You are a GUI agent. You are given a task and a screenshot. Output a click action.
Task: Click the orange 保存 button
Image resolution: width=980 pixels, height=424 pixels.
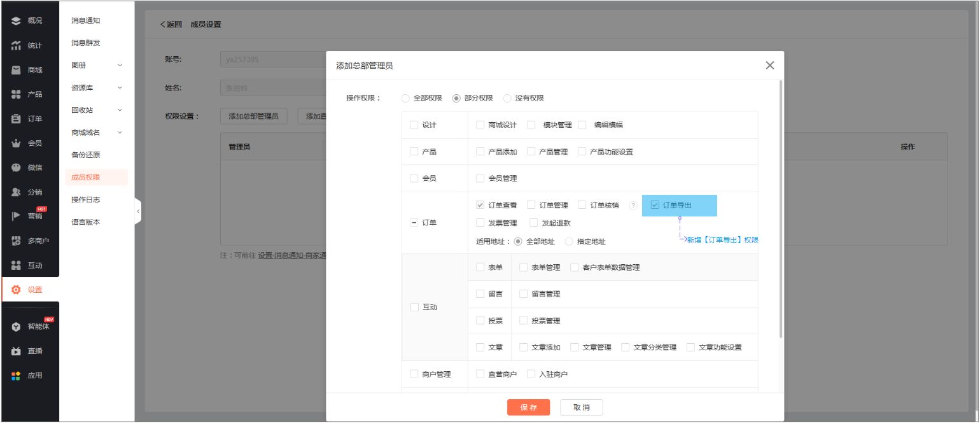pyautogui.click(x=528, y=407)
